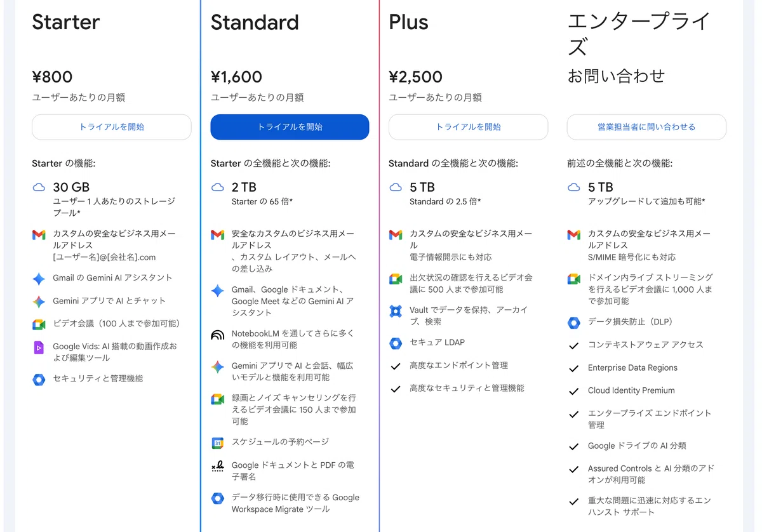The image size is (762, 532).
Task: Click the blue Standard plan trial button
Action: 290,127
